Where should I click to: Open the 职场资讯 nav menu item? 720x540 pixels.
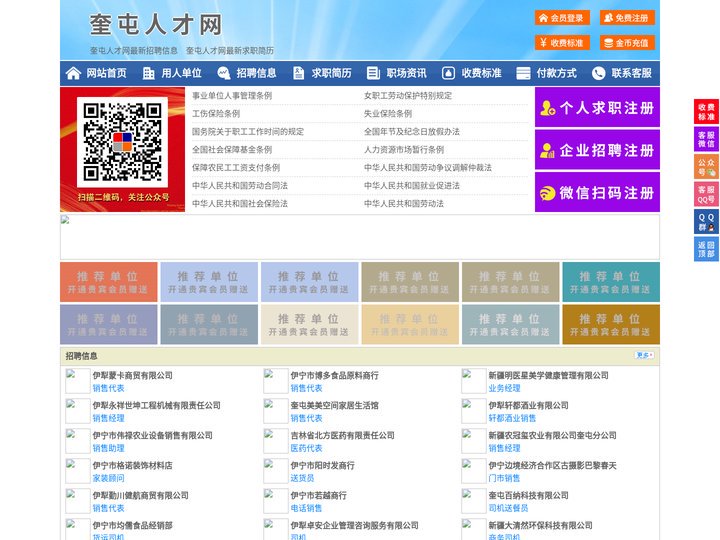point(397,73)
